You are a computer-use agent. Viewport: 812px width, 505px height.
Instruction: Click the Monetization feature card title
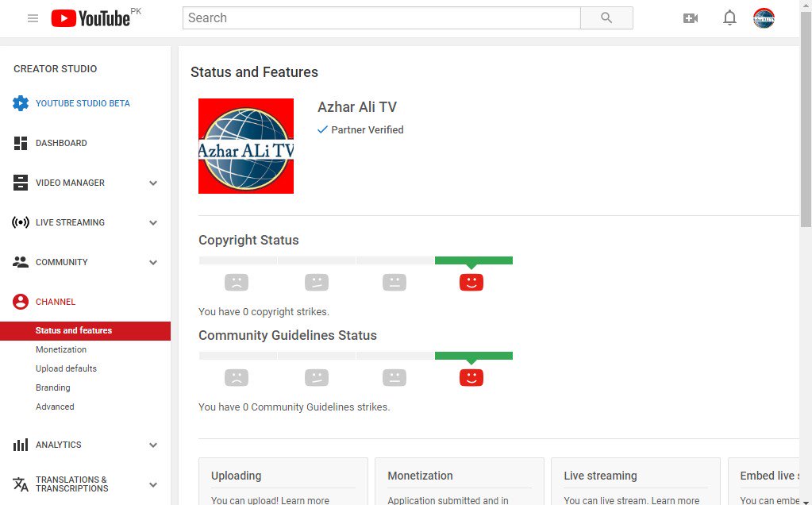tap(420, 476)
